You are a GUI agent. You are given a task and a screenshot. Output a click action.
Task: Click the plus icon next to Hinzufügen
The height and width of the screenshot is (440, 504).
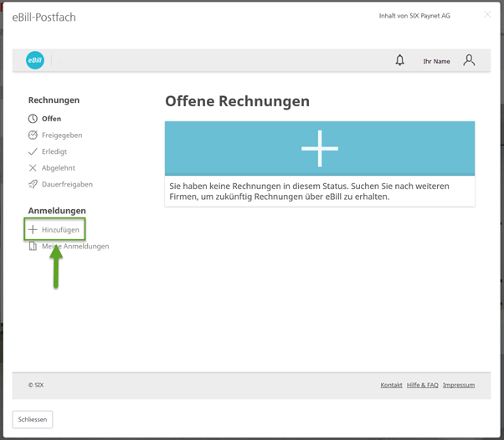[x=33, y=230]
